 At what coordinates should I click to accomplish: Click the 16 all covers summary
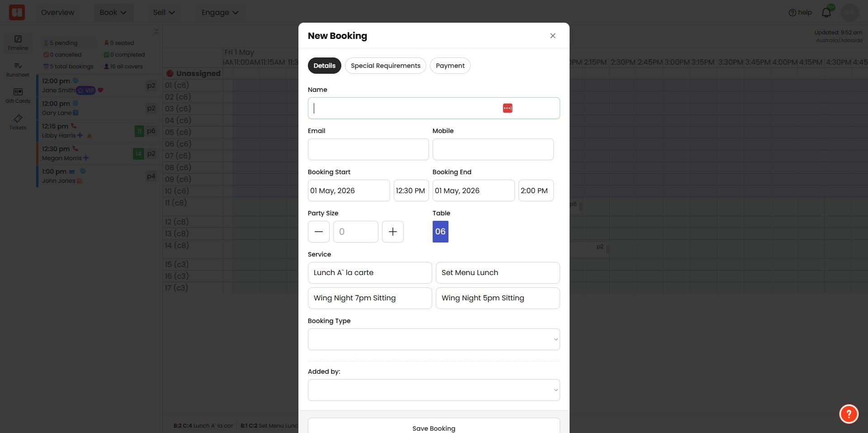pos(123,66)
